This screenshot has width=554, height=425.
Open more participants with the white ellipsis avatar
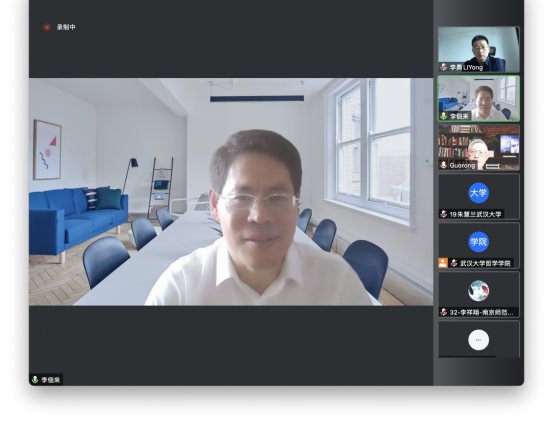coord(479,340)
